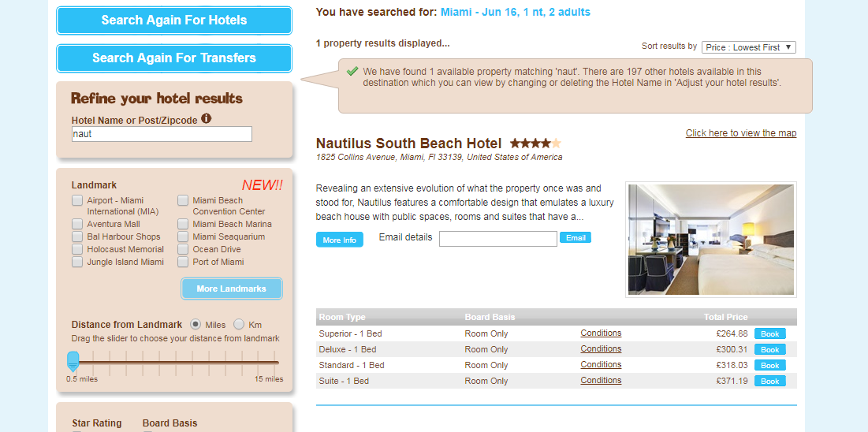Image resolution: width=868 pixels, height=432 pixels.
Task: Focus the Email details text field
Action: click(497, 239)
